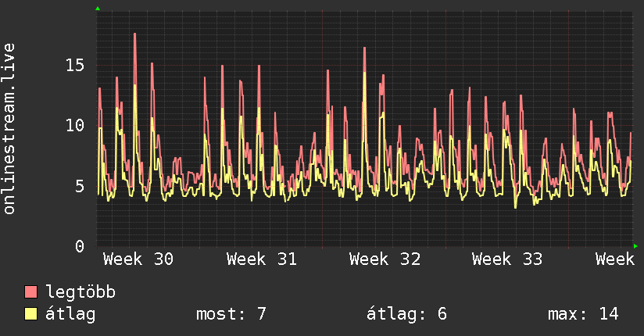Click the 'átlag: 6' statistic value
The width and height of the screenshot is (644, 336).
click(406, 314)
